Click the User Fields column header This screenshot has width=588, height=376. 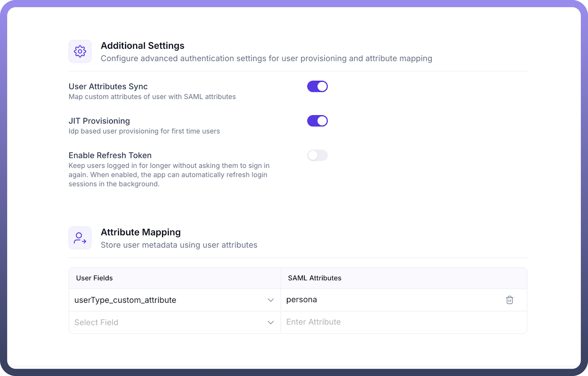94,278
